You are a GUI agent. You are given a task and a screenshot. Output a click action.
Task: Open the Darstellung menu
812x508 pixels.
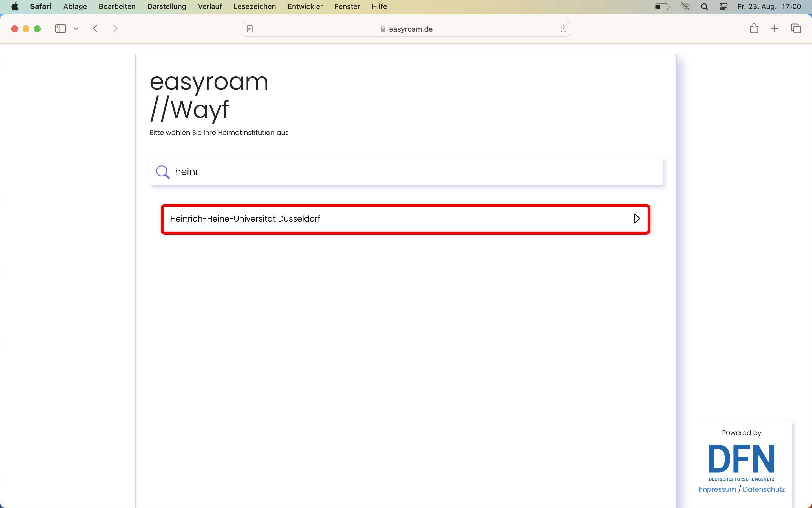coord(167,6)
